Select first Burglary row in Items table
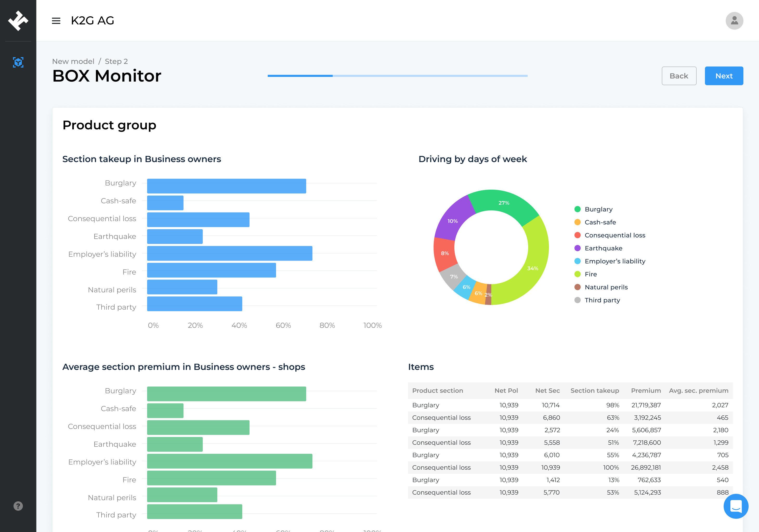This screenshot has width=759, height=532. 570,405
